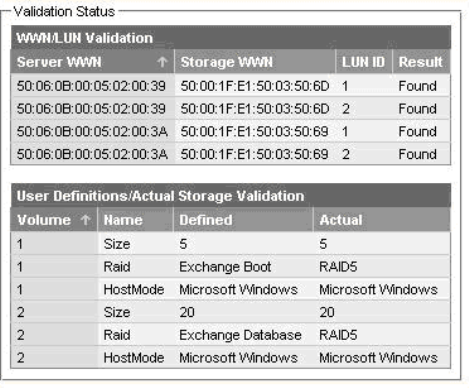This screenshot has height=388, width=469.
Task: Select the Exchange Database defined Raid cell
Action: [243, 335]
